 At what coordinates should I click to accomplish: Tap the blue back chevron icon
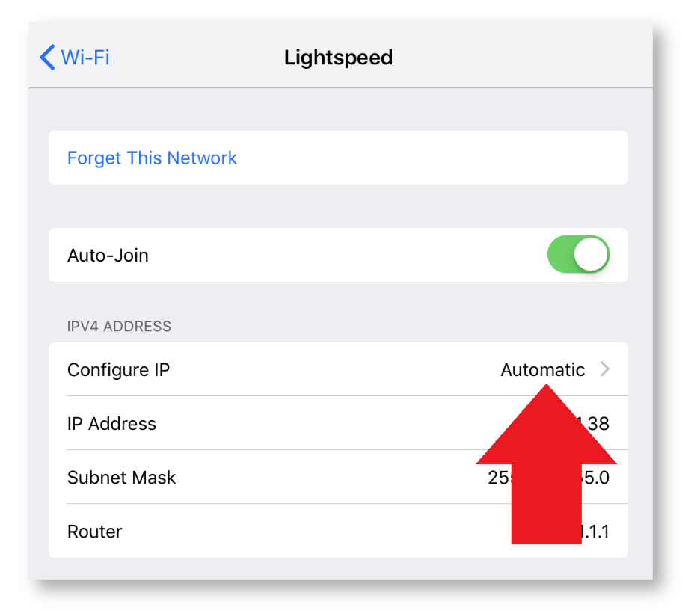pos(48,58)
